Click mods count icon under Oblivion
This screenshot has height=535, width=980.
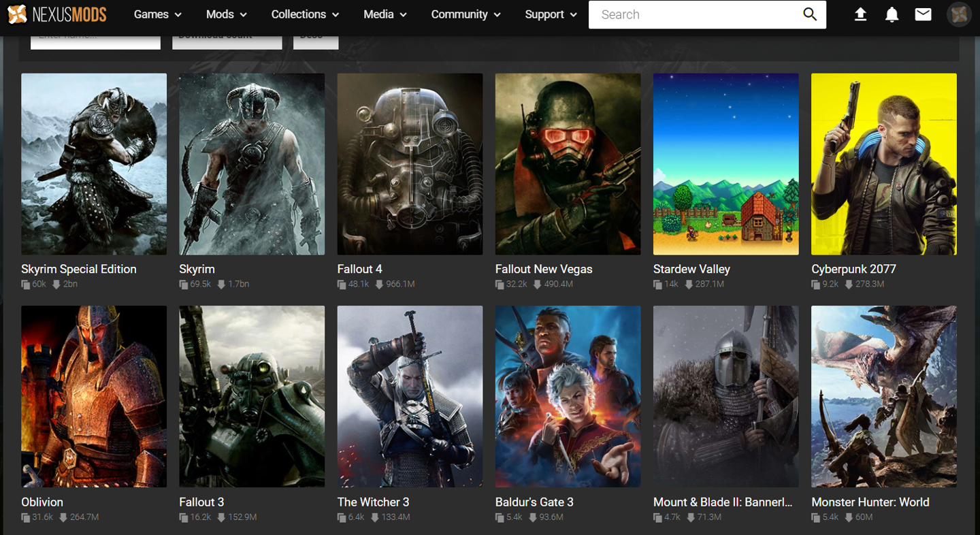coord(26,517)
